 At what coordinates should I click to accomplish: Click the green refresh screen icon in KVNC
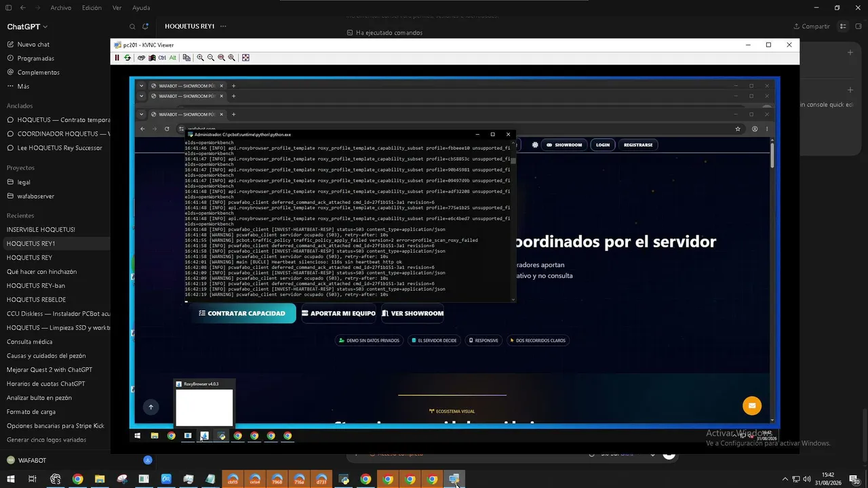click(127, 58)
